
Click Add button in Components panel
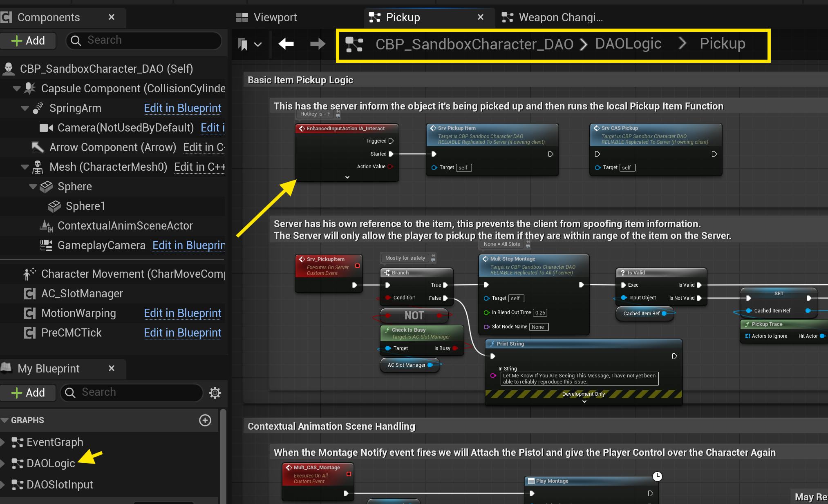28,40
